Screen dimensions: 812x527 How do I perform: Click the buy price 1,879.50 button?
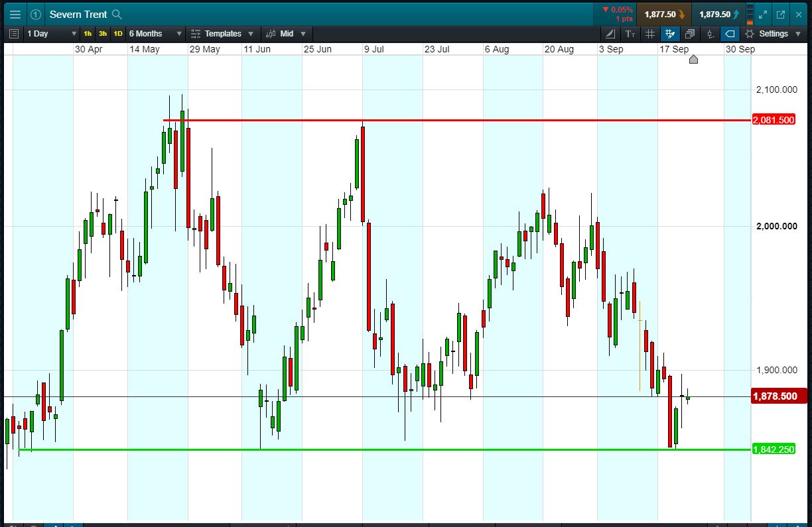coord(718,14)
